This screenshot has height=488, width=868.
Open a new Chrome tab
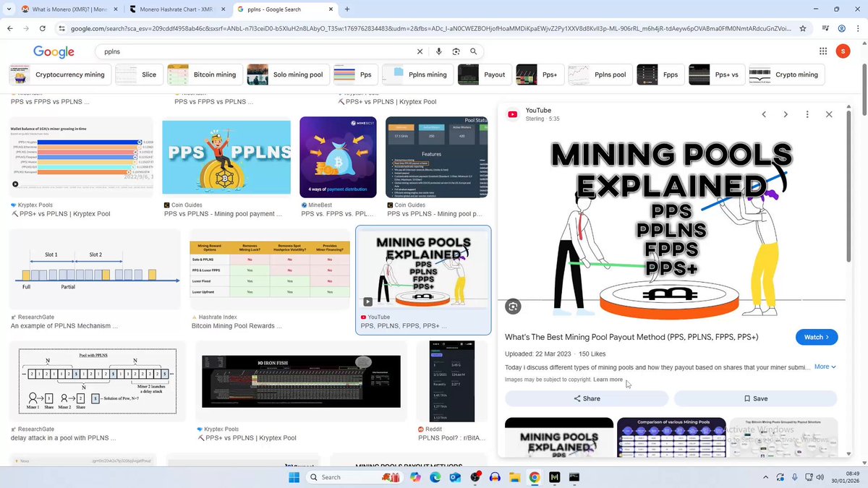click(x=347, y=9)
